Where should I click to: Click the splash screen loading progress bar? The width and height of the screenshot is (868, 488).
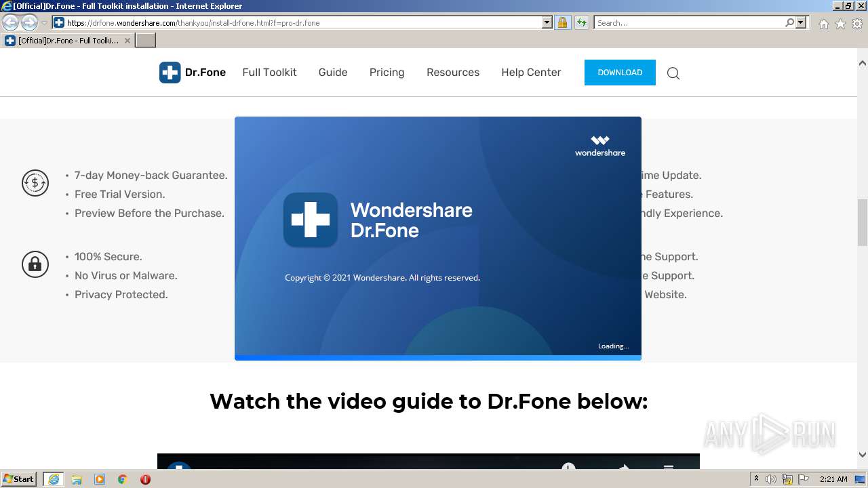point(438,358)
